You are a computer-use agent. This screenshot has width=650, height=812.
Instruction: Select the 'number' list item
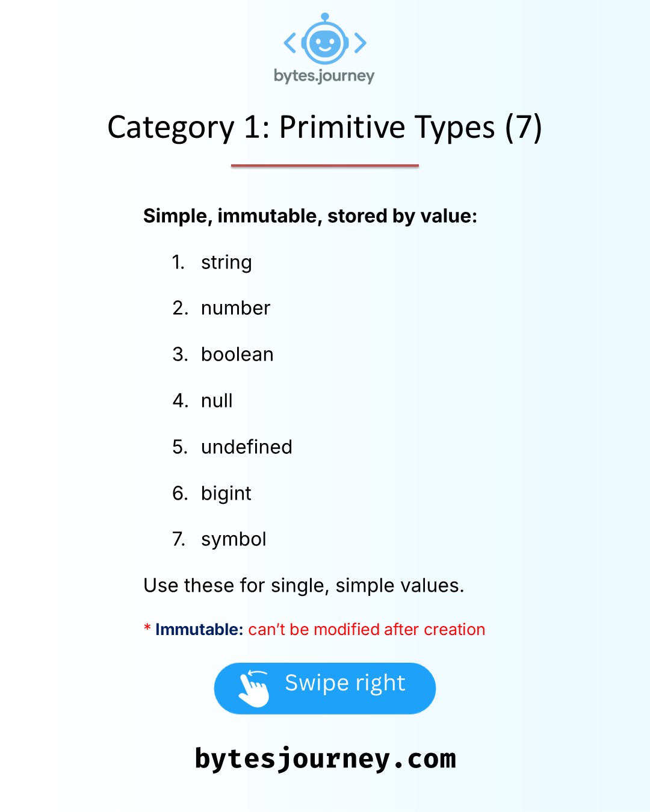(235, 308)
